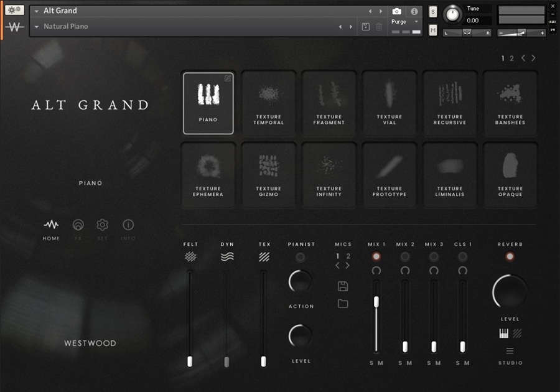Click the save mic preset floppy icon
Viewport: 560px width, 392px height.
click(343, 286)
